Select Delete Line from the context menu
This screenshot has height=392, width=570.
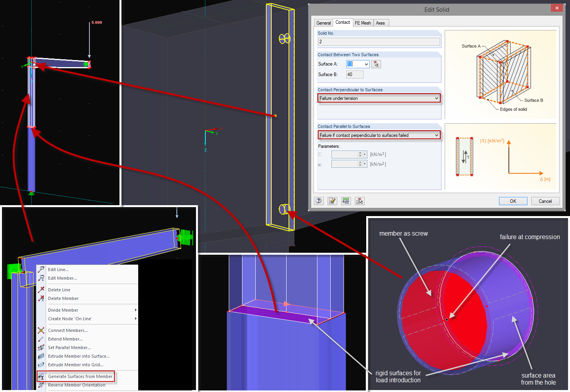click(x=59, y=289)
